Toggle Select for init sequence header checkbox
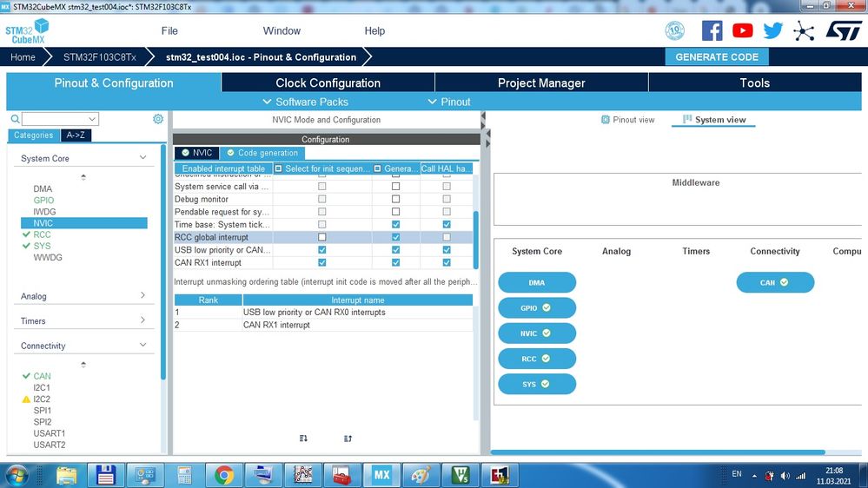Image resolution: width=868 pixels, height=488 pixels. [x=278, y=168]
